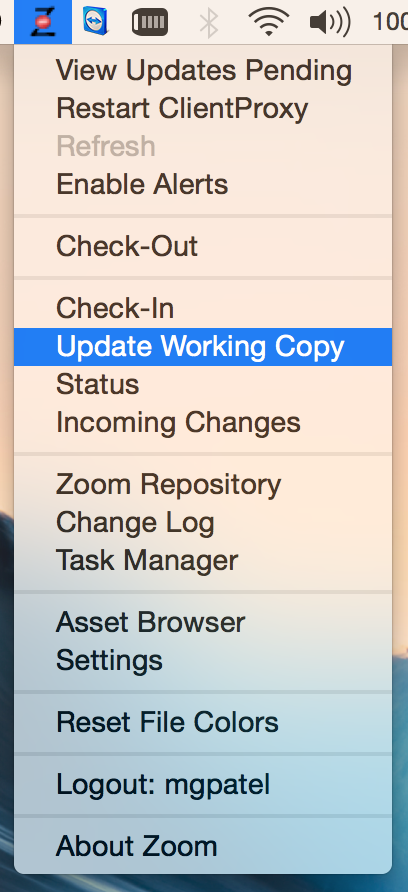
Task: Open the Asset Browser
Action: point(203,622)
